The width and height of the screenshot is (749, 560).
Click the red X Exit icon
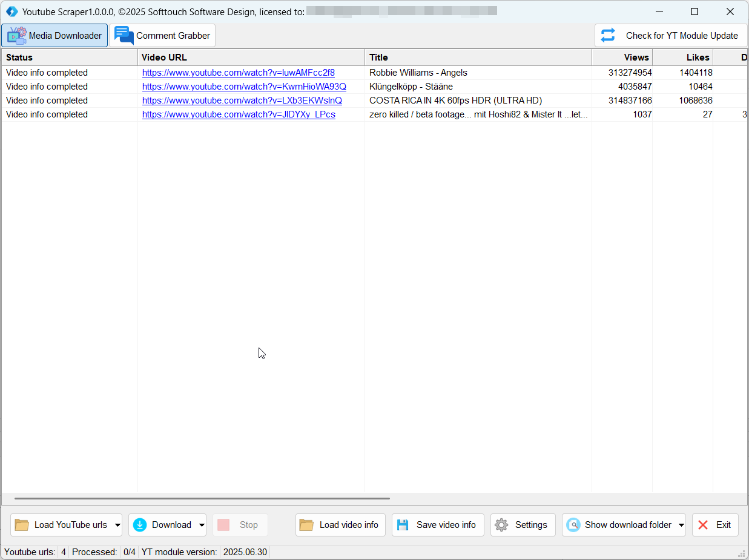coord(703,525)
